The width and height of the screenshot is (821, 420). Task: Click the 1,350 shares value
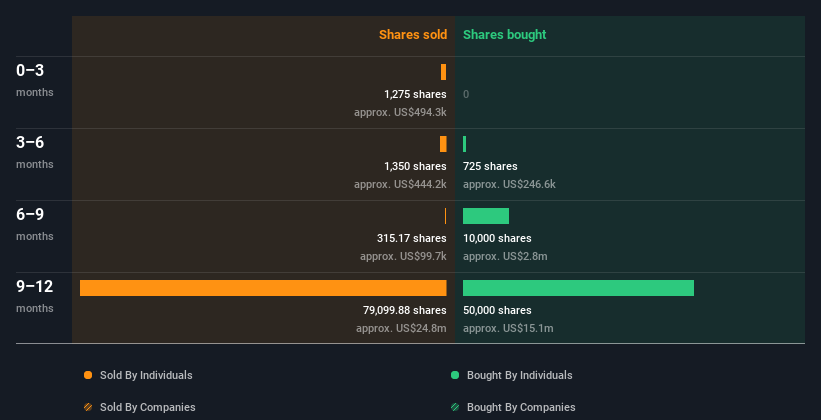pyautogui.click(x=415, y=166)
